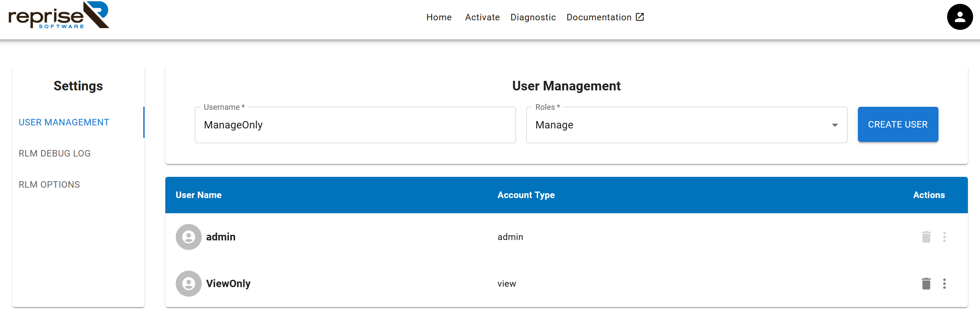This screenshot has width=980, height=323.
Task: Go to the Home page
Action: [439, 17]
